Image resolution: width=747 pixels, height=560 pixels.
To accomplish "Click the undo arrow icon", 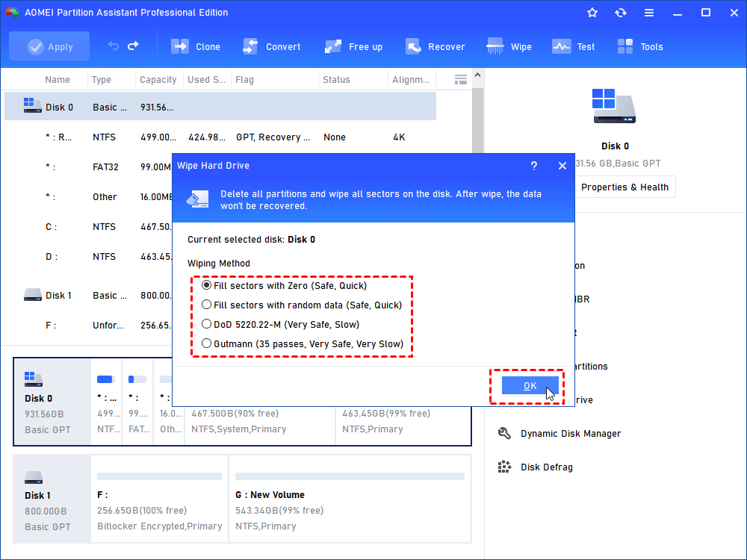I will click(114, 46).
